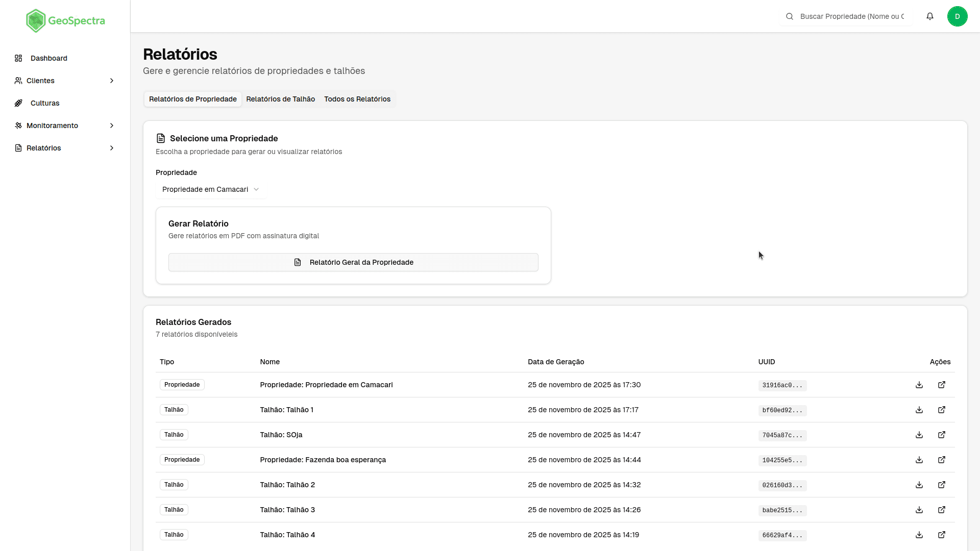
Task: Click the Dashboard navigation icon
Action: 18,58
